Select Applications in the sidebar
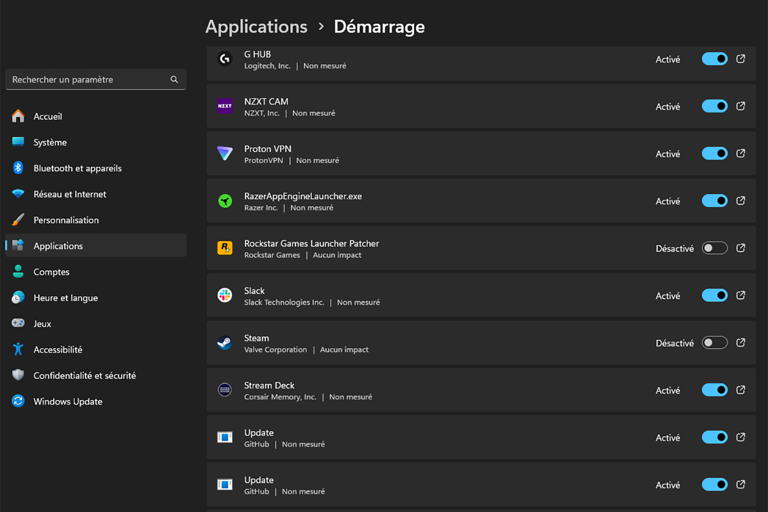This screenshot has width=768, height=512. (96, 246)
